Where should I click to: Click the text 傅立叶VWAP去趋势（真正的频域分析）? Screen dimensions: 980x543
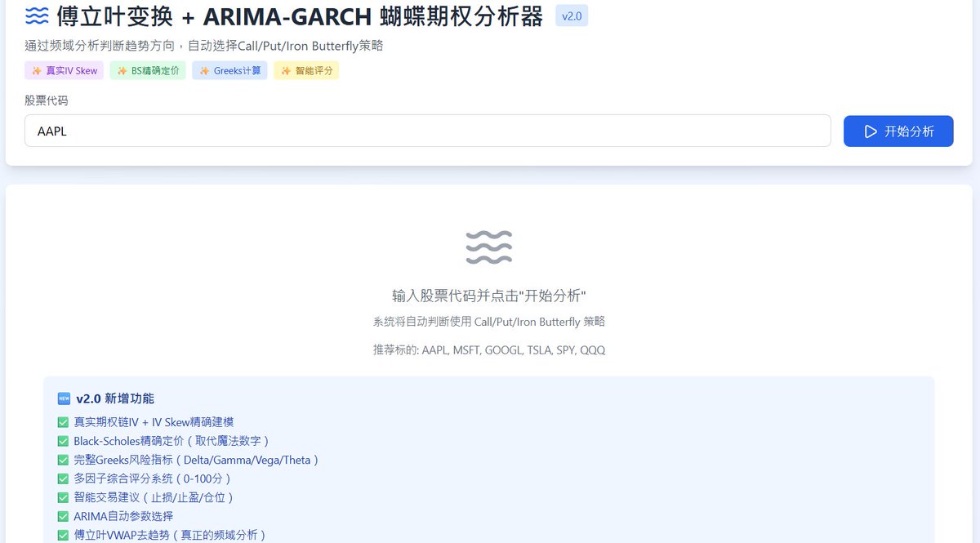pos(170,535)
